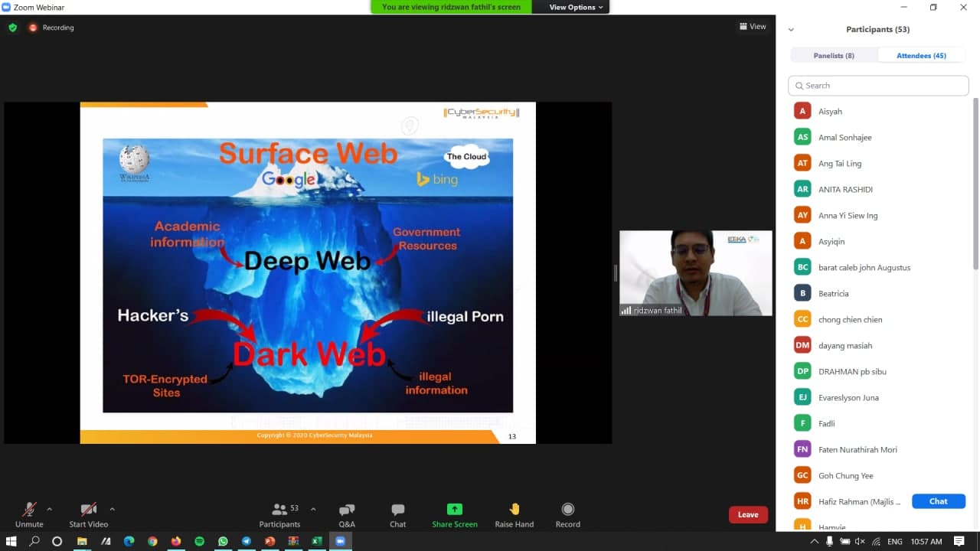Viewport: 980px width, 551px height.
Task: Open WhatsApp from the taskbar
Action: [223, 541]
